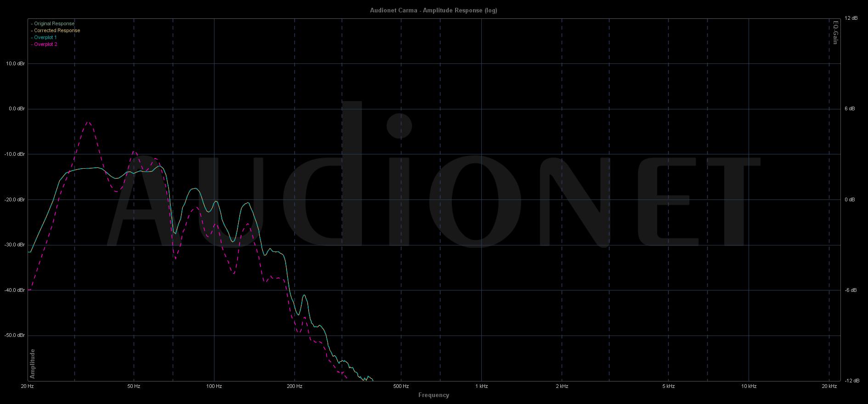Screen dimensions: 868x404
Task: Click the EQ-Gain axis label
Action: [x=835, y=32]
